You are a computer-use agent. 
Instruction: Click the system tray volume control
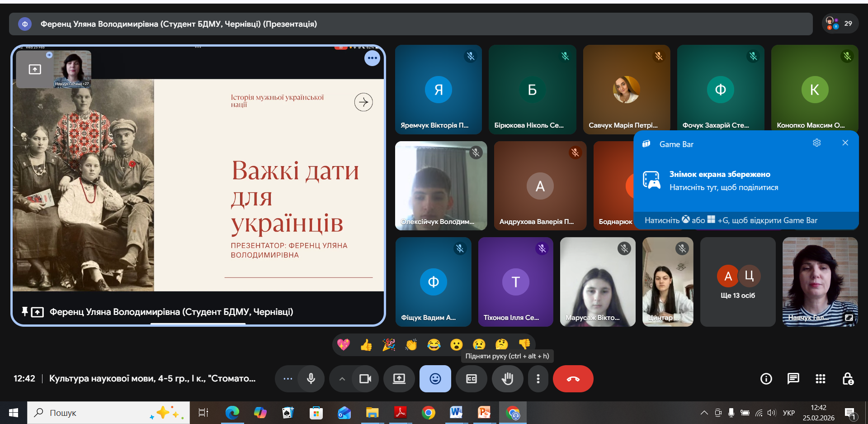[772, 412]
